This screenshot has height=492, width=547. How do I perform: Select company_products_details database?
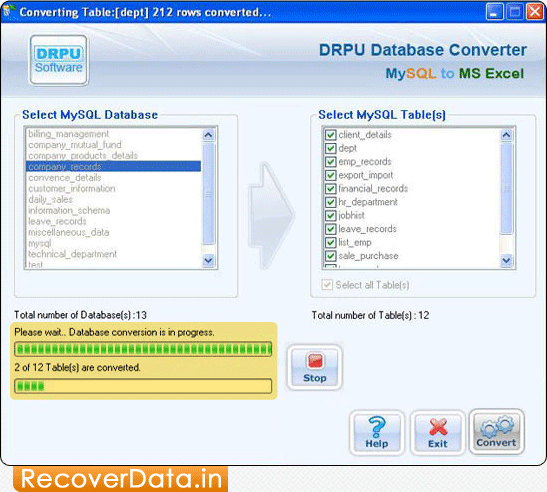pyautogui.click(x=113, y=156)
